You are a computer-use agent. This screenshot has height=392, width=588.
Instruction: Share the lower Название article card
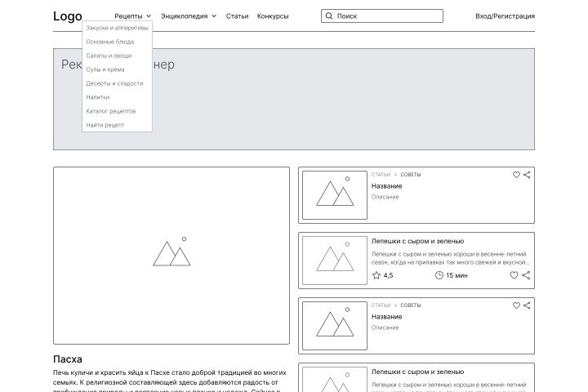(527, 305)
